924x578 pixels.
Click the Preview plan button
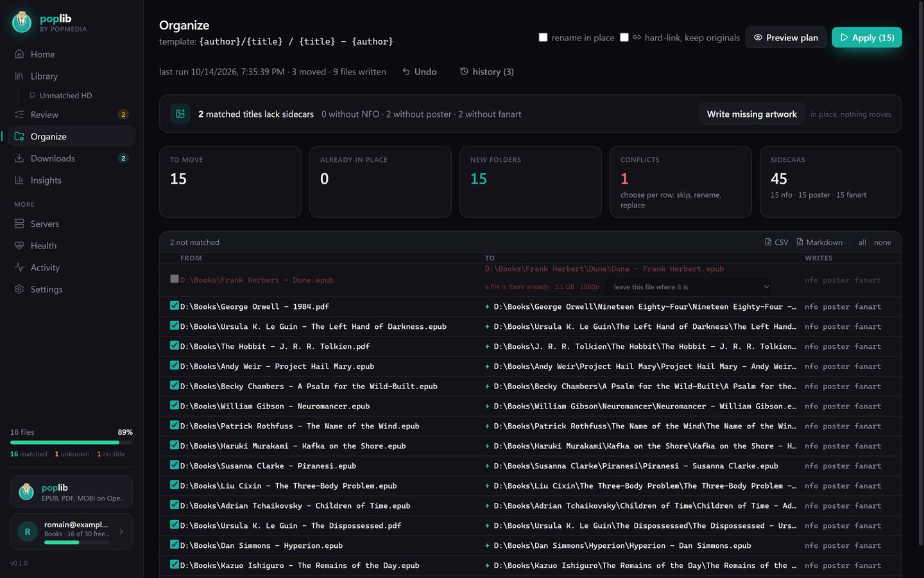[x=785, y=37]
